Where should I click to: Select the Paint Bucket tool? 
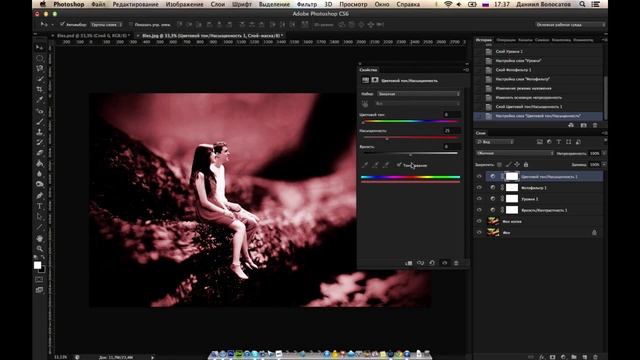[40, 163]
